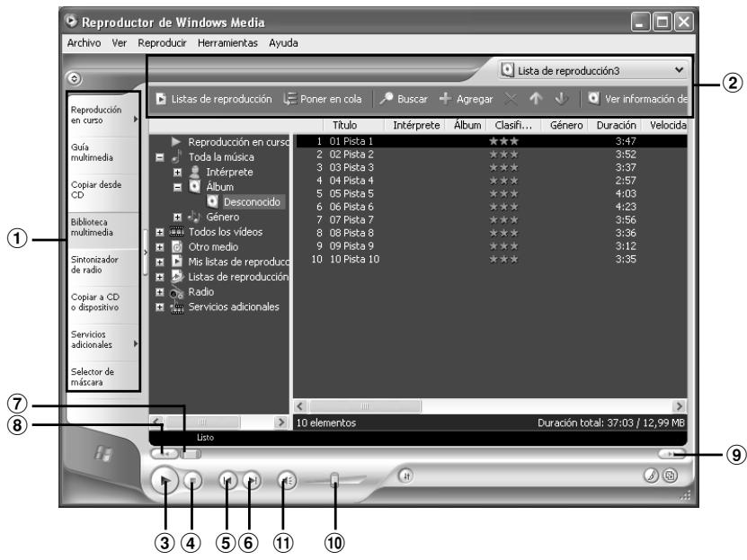747x560 pixels.
Task: Expand the Radio tree node
Action: (x=160, y=292)
